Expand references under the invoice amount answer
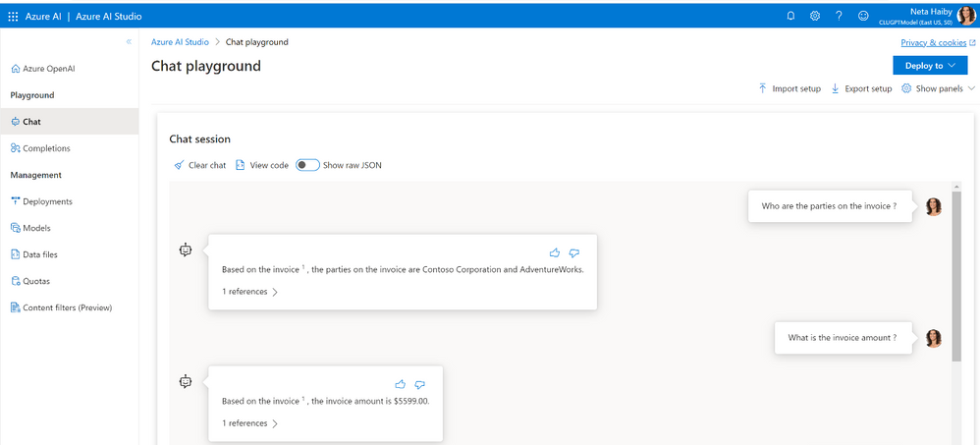 [249, 423]
